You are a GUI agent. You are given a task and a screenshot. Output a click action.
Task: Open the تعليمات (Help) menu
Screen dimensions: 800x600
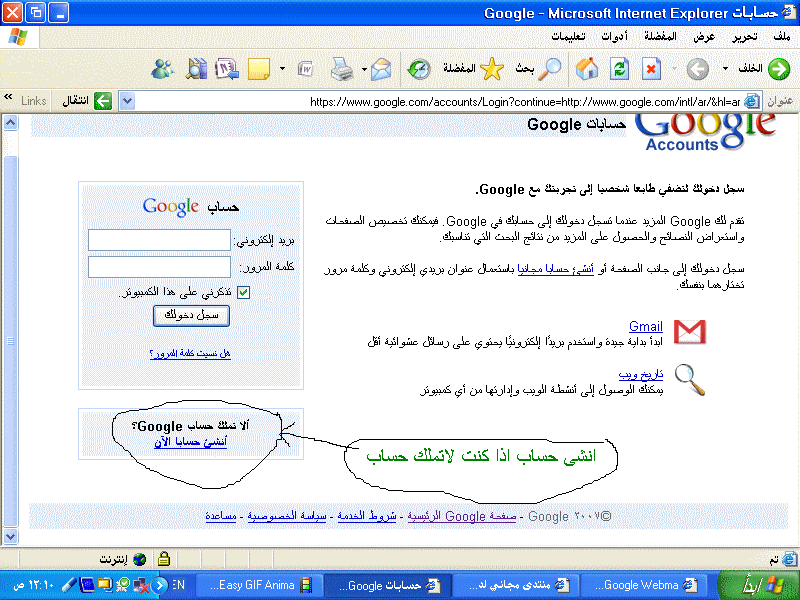[568, 37]
